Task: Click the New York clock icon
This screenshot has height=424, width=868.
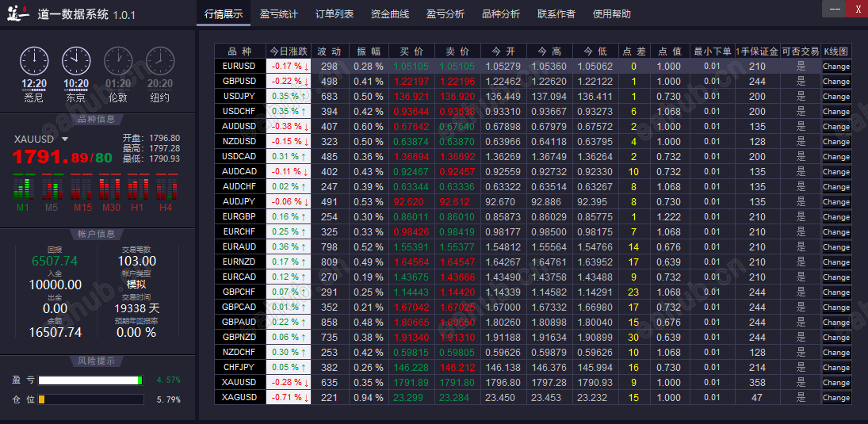Action: pos(160,61)
